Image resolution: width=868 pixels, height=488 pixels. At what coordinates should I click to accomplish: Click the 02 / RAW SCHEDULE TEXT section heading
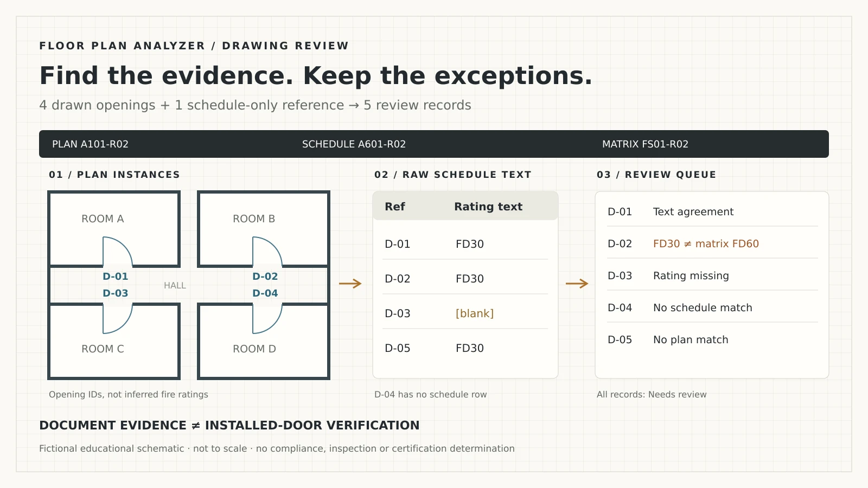click(x=453, y=175)
